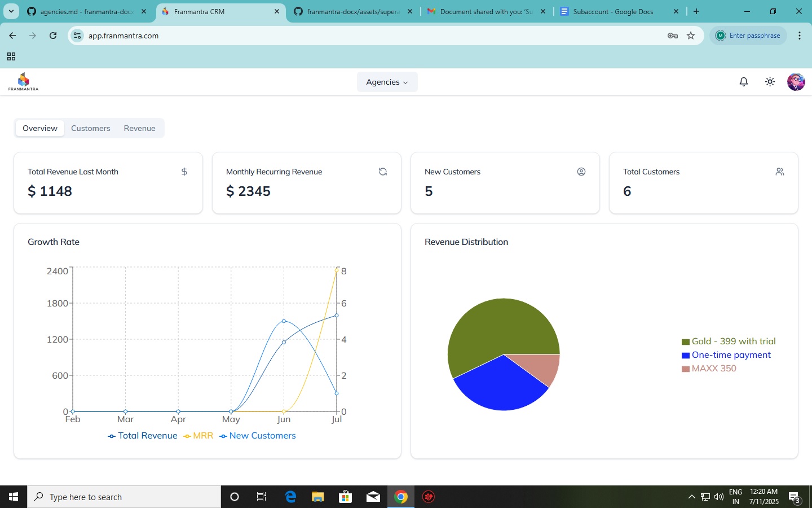The image size is (812, 508).
Task: Open the Chrome browser menu
Action: (x=799, y=35)
